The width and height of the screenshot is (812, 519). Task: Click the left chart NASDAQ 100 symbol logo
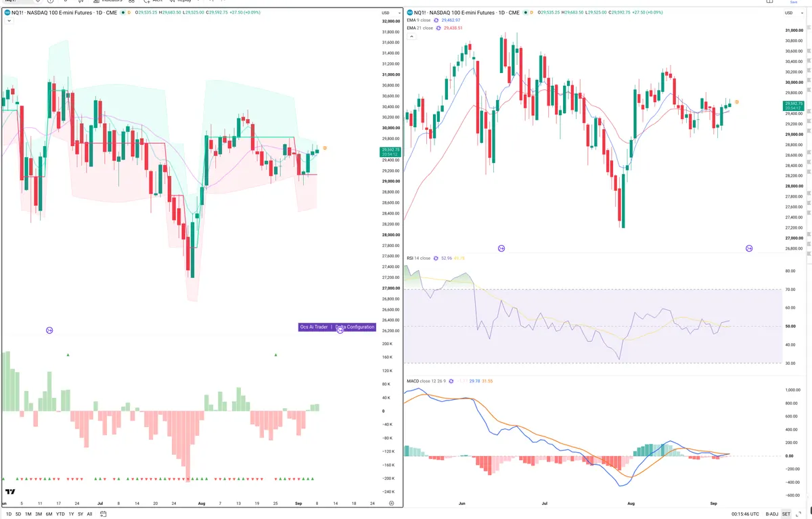point(6,13)
